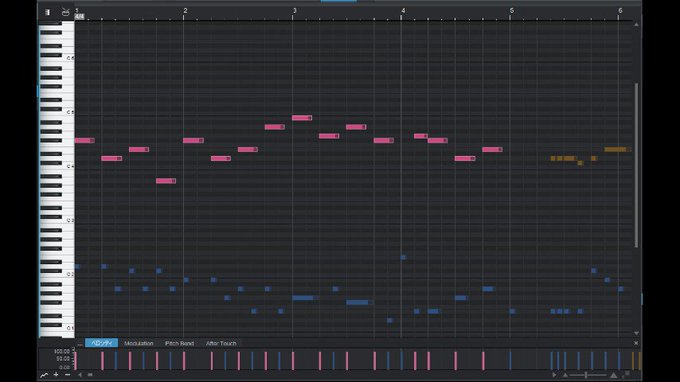Open the Modulation lane tab

point(139,343)
